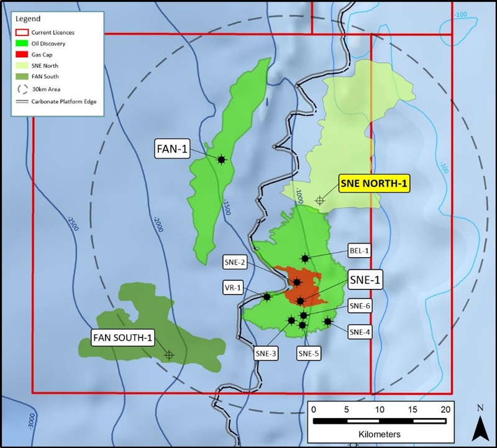
Task: Click the -2000 depth contour label
Action: (158, 224)
